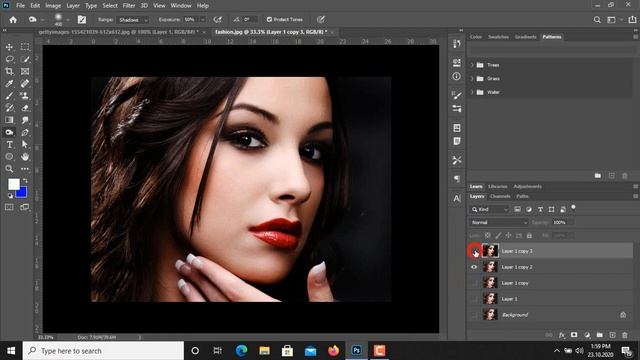Select the Path Selection arrow tool
The image size is (640, 360).
[x=25, y=144]
